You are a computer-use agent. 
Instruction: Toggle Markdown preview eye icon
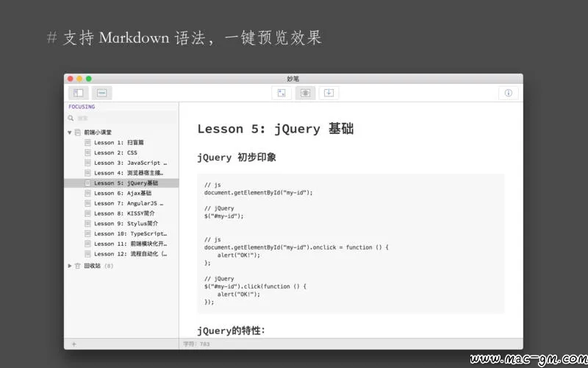coord(305,93)
